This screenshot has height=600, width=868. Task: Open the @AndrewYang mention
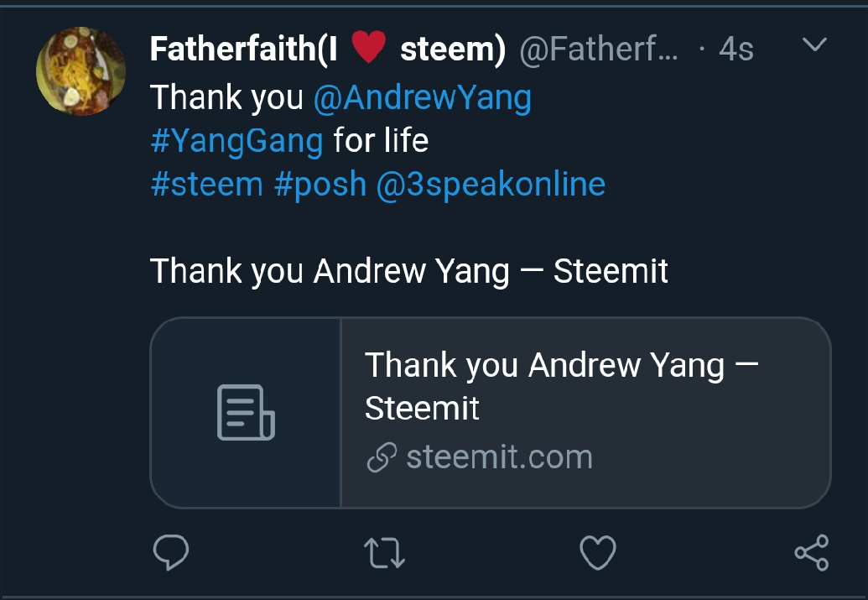[423, 98]
